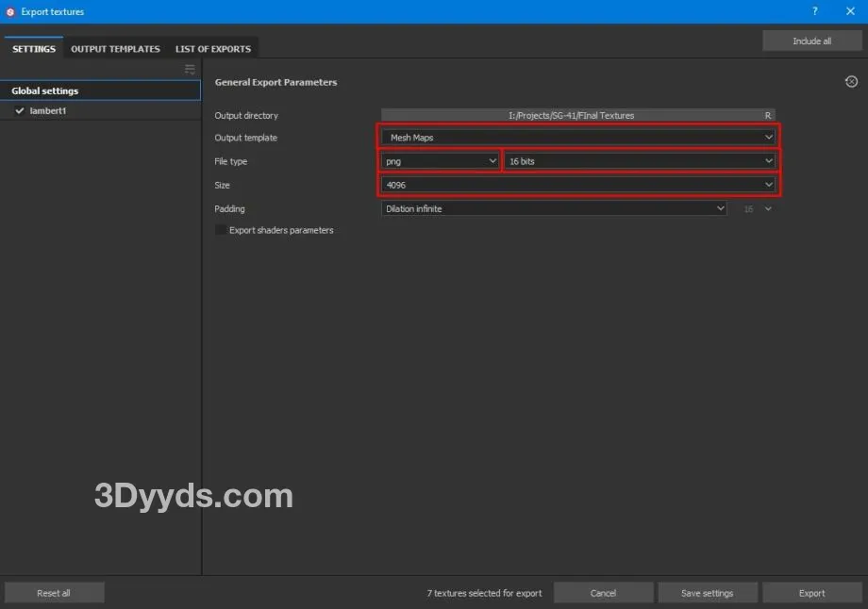Click the Substance Painter app icon in title bar
The image size is (868, 609).
[10, 11]
